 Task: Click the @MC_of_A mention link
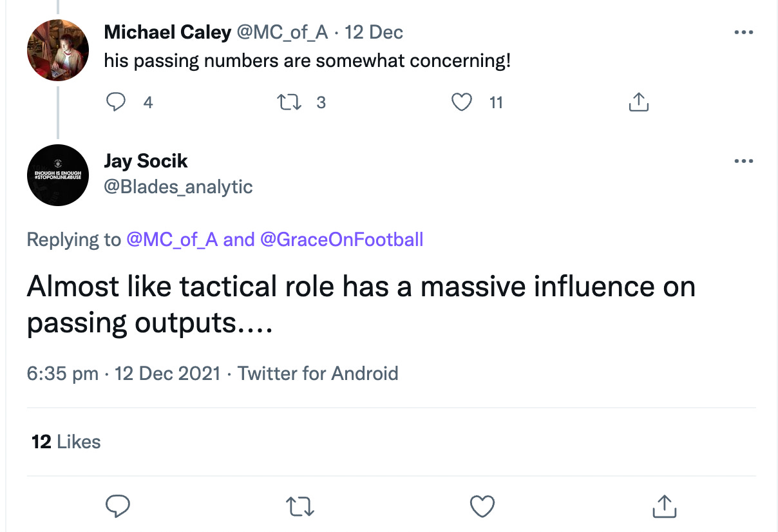(172, 240)
